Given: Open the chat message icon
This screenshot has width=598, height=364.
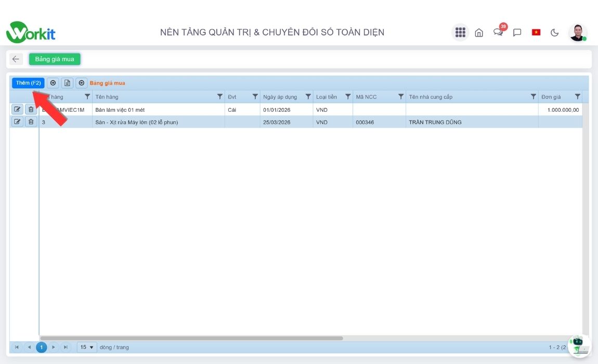Looking at the screenshot, I should click(517, 33).
